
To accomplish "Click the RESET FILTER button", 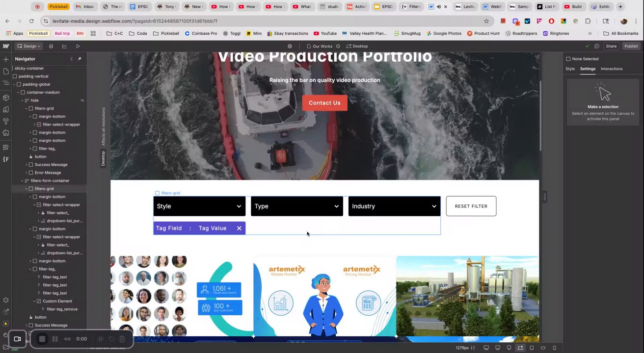I will (471, 206).
